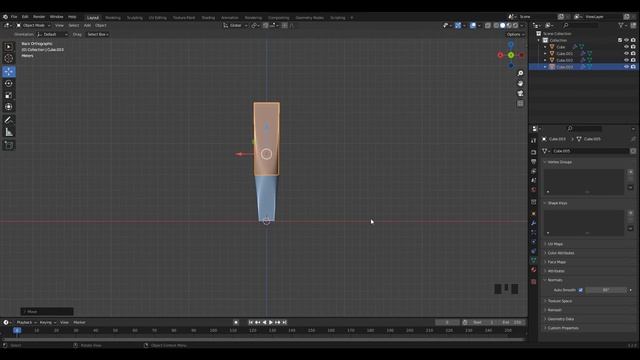Open the Render properties tab
Viewport: 640px width, 360px height.
coord(533,152)
